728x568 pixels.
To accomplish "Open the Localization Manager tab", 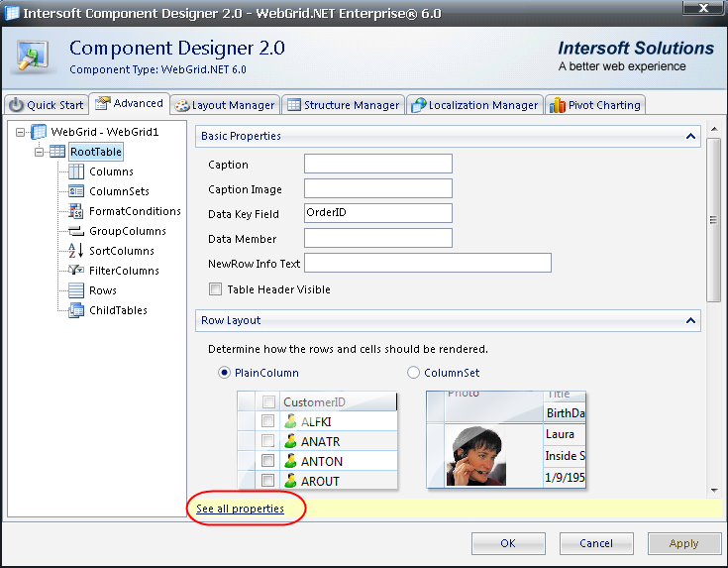I will (x=474, y=105).
